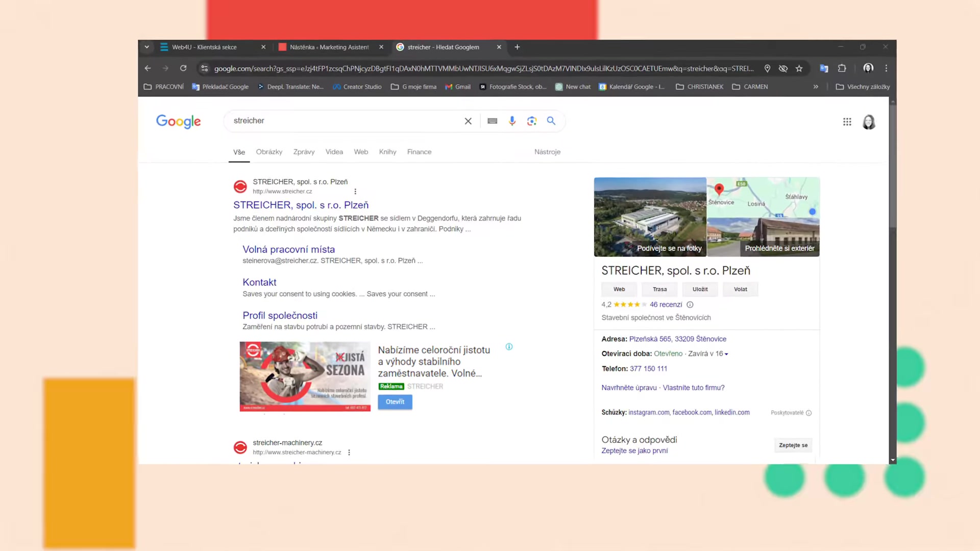This screenshot has height=551, width=980.
Task: Click the Google logo
Action: coord(178,121)
